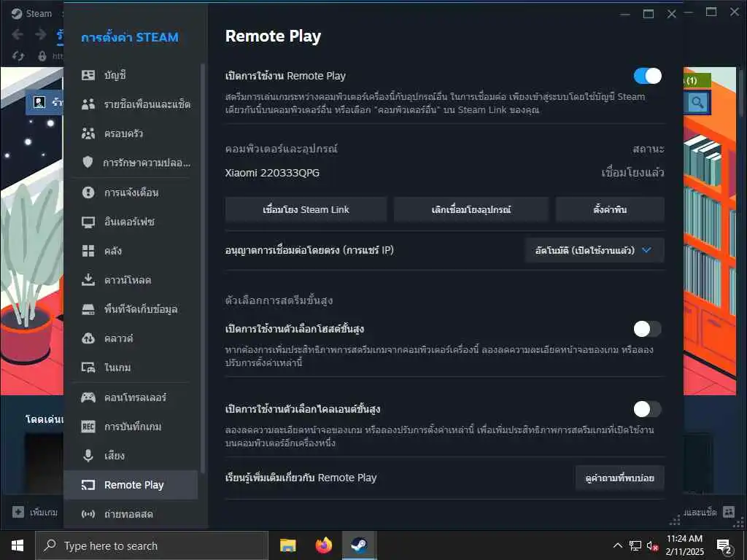
Task: Click the muted volume tray icon
Action: coord(653,545)
